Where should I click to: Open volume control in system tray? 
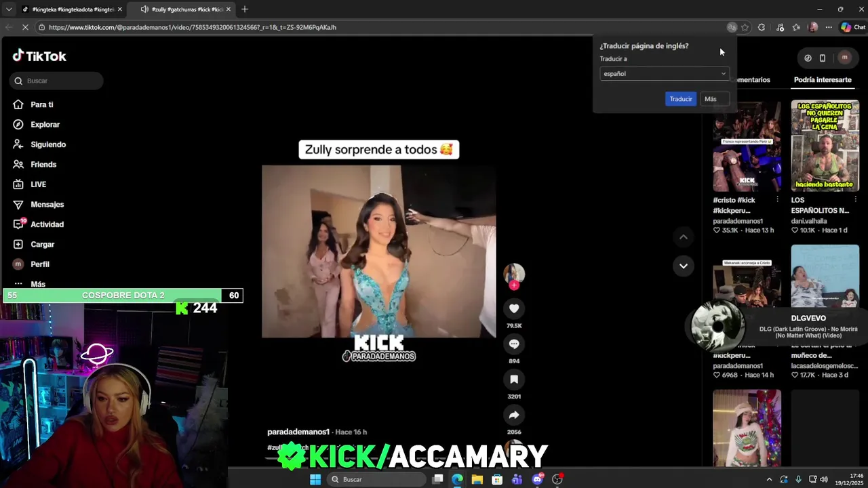click(x=824, y=479)
